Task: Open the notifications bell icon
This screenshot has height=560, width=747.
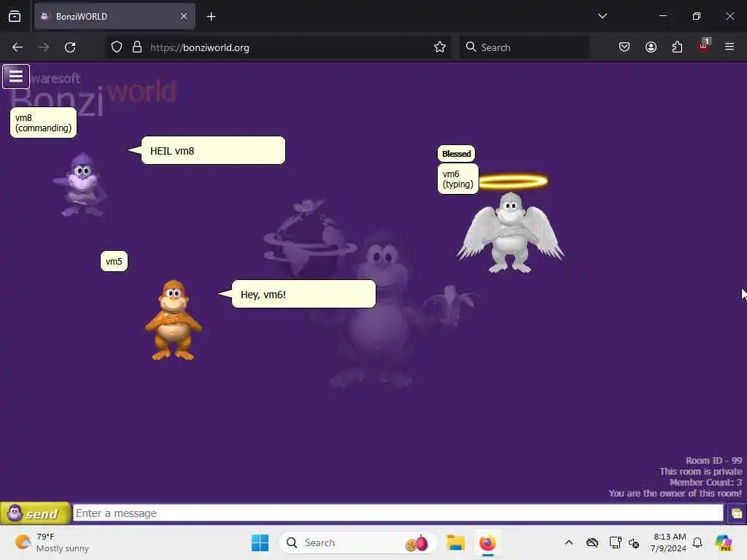Action: pos(697,542)
